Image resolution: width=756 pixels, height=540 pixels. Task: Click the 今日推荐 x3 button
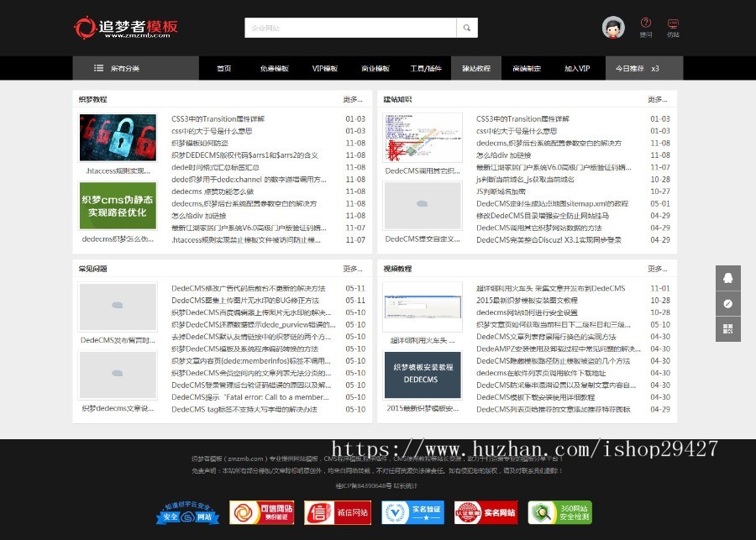pos(644,68)
